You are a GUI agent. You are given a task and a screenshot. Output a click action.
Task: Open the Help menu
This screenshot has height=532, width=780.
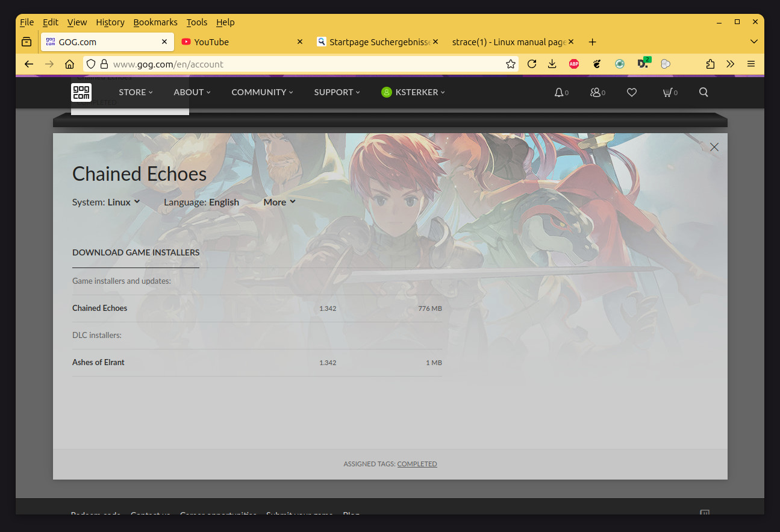(225, 22)
